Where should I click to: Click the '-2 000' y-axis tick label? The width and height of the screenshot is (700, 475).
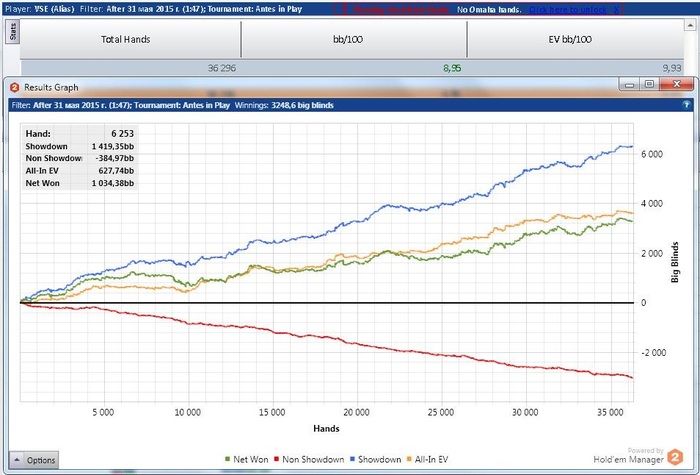click(x=654, y=353)
